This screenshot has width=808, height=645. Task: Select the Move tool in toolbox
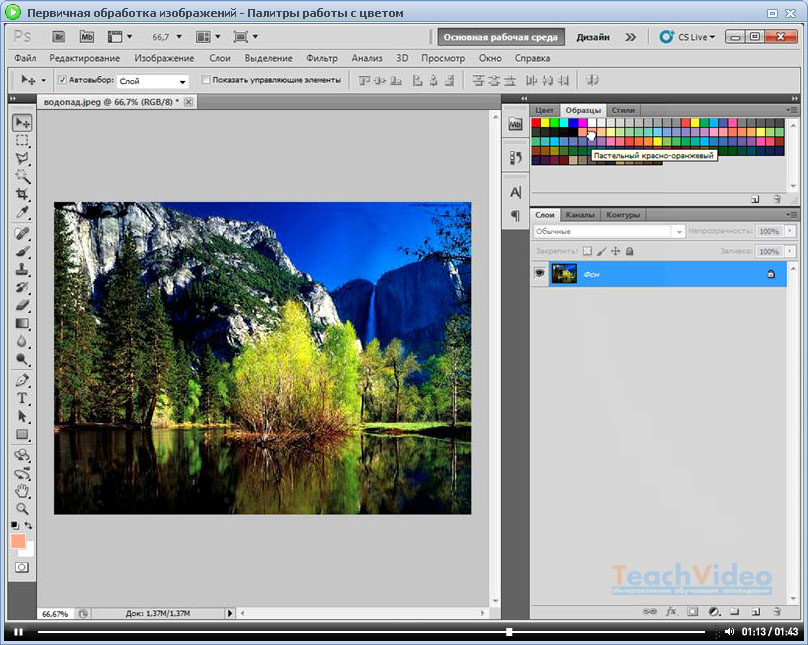click(22, 123)
